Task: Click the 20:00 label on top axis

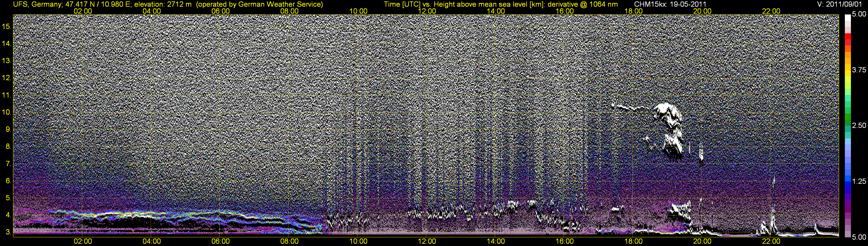Action: pyautogui.click(x=702, y=11)
